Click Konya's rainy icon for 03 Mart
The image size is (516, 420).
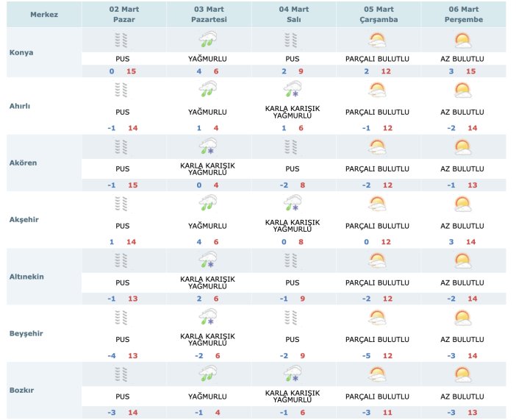(x=208, y=40)
